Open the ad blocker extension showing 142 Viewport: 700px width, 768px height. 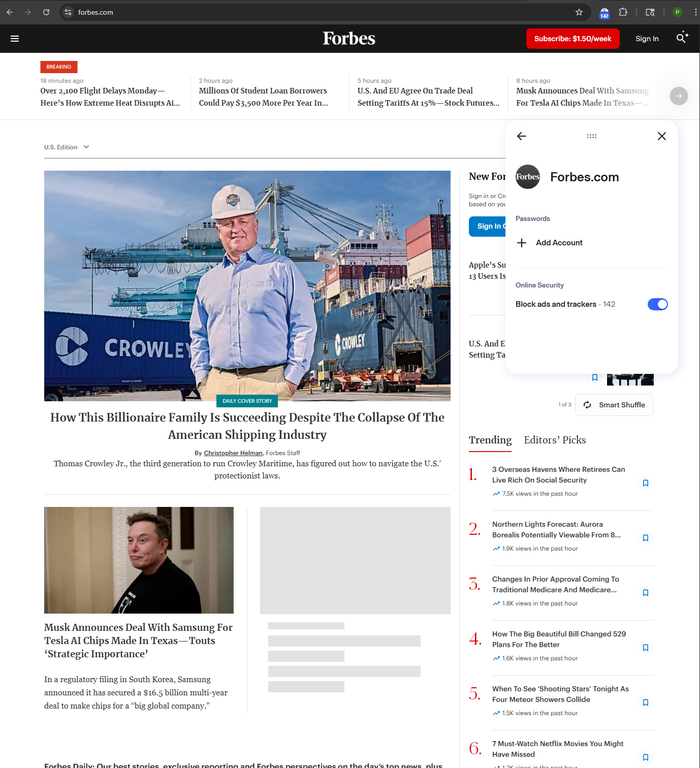pos(604,13)
